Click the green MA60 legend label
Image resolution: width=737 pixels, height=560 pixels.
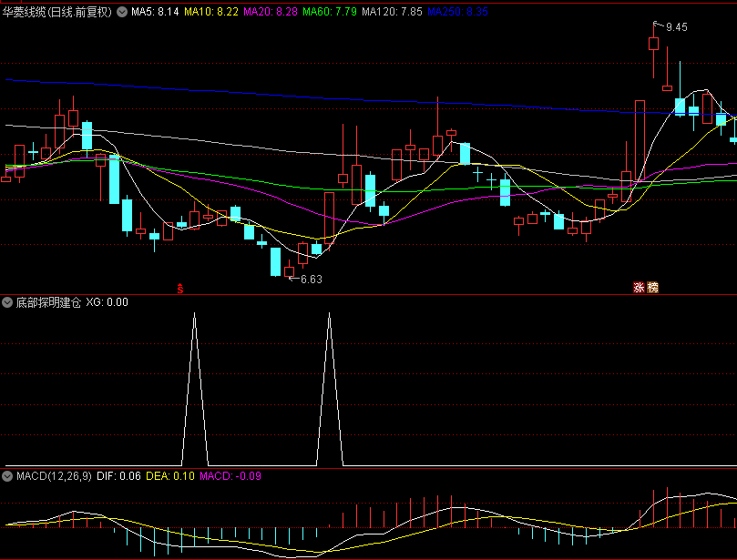point(330,13)
